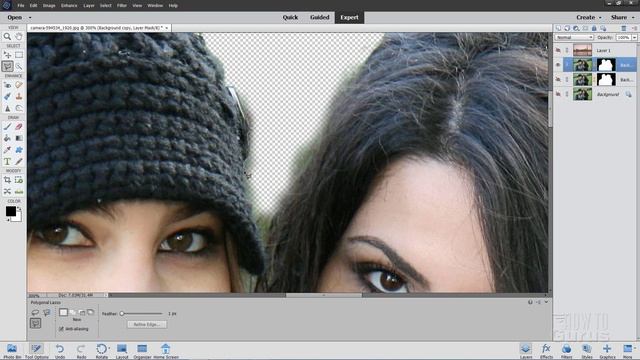Viewport: 640px width, 360px height.
Task: Open the Photo Bin
Action: coord(12,351)
